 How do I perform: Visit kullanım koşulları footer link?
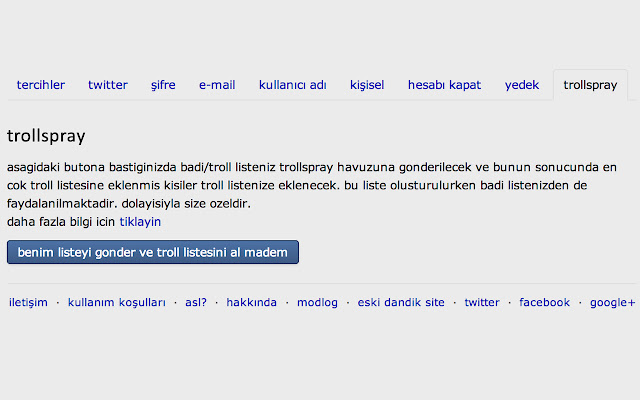[x=117, y=302]
